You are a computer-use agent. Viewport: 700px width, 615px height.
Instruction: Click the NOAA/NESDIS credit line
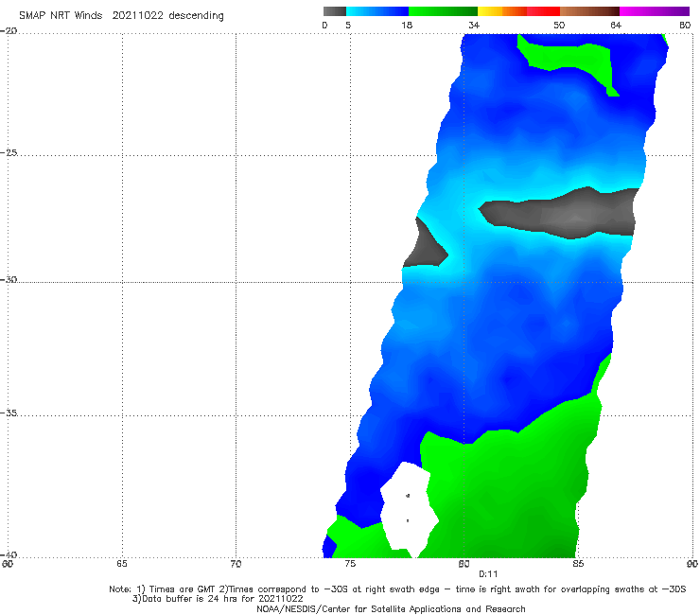coord(391,608)
